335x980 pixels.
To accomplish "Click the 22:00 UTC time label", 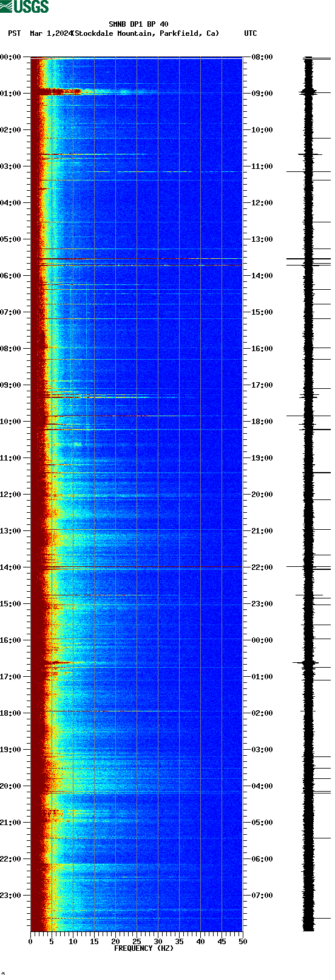I will point(262,567).
